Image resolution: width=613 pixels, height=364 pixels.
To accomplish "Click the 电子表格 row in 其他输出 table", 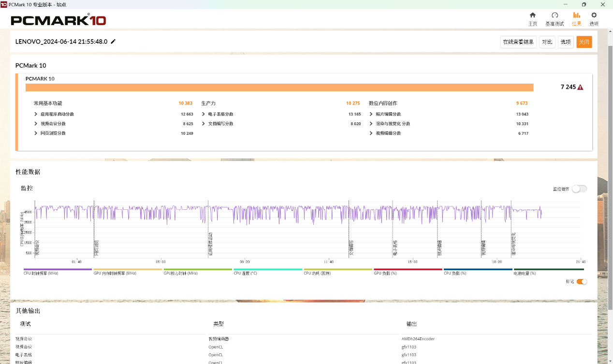I will coord(304,355).
